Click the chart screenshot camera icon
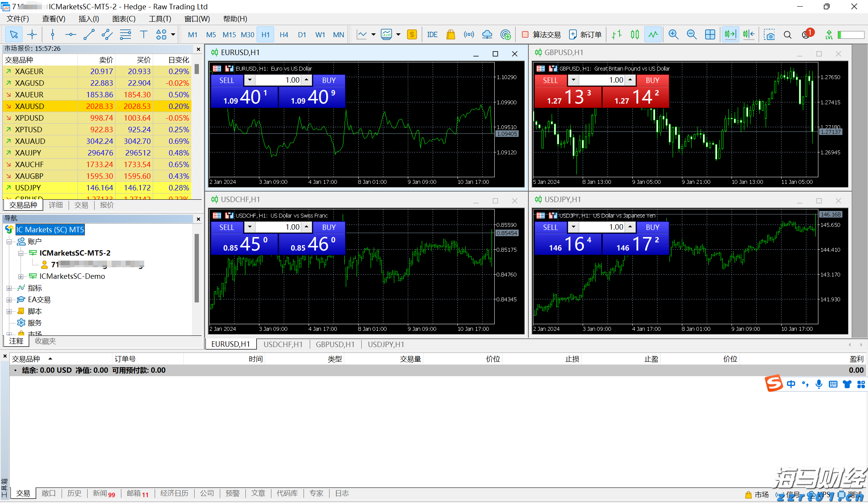Viewport: 868px width, 503px height. [x=769, y=35]
